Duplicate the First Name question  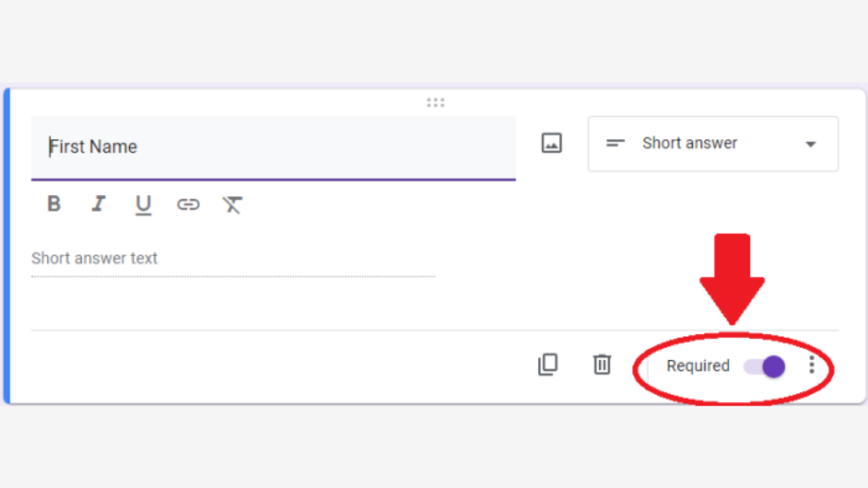[548, 364]
